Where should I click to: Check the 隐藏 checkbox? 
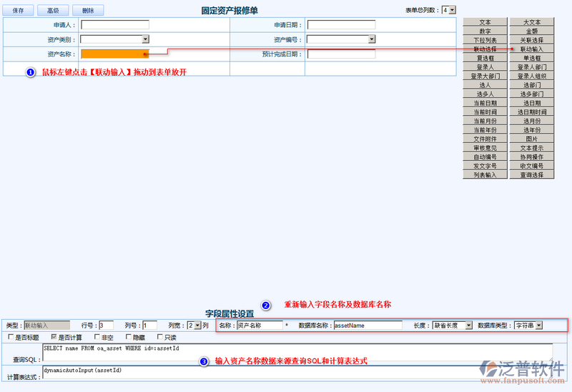tap(129, 337)
